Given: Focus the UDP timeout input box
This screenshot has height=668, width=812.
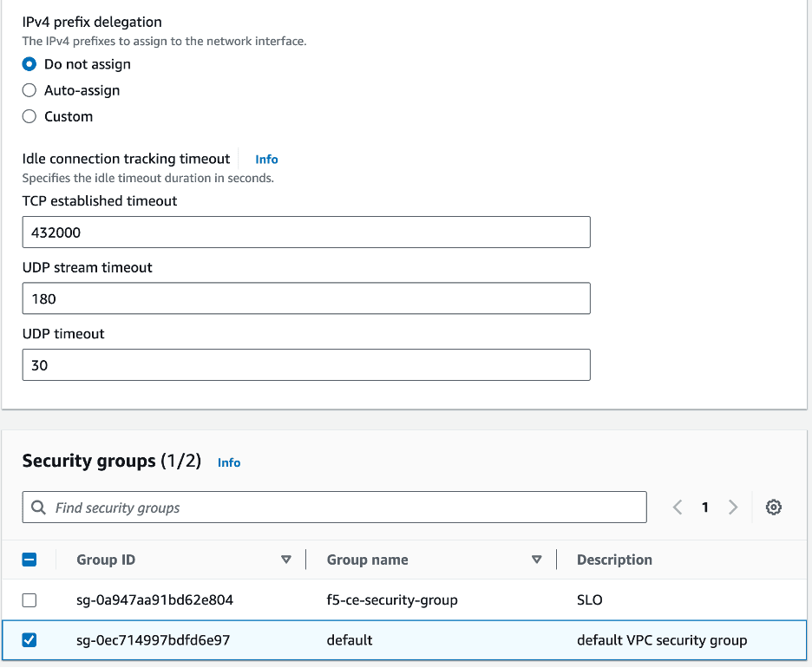Looking at the screenshot, I should (x=306, y=365).
